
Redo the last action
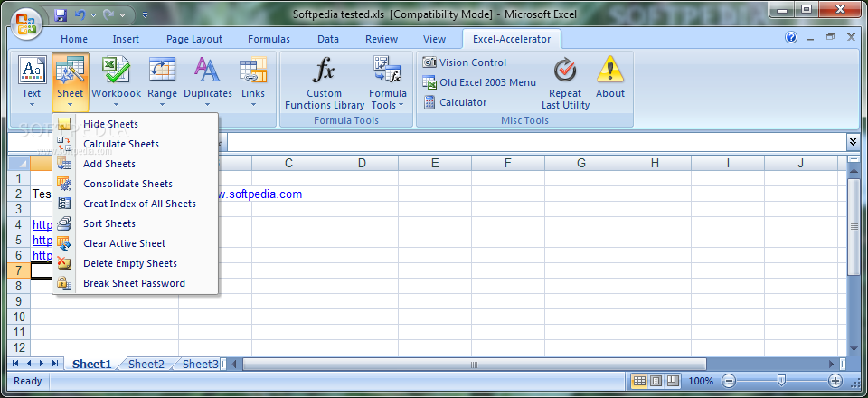(x=109, y=15)
